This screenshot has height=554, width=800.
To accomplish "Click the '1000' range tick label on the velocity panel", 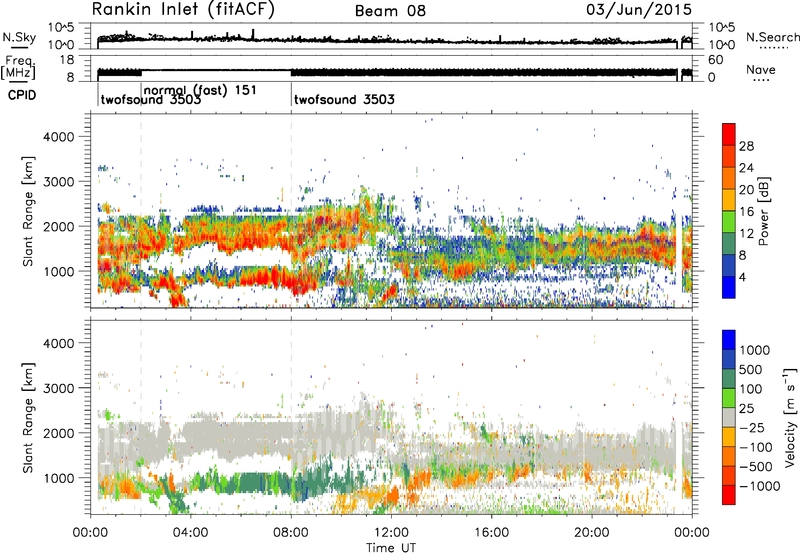I will [x=58, y=478].
